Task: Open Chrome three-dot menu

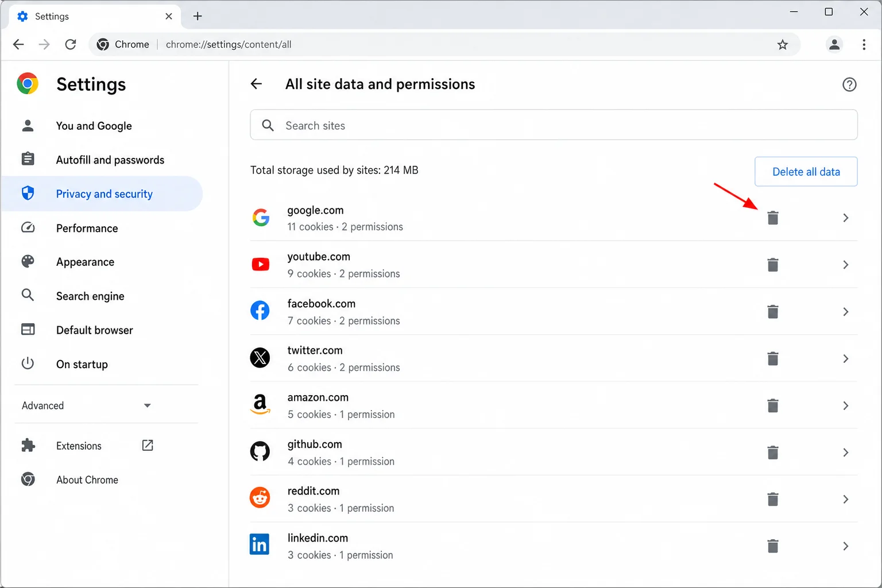Action: pyautogui.click(x=864, y=44)
